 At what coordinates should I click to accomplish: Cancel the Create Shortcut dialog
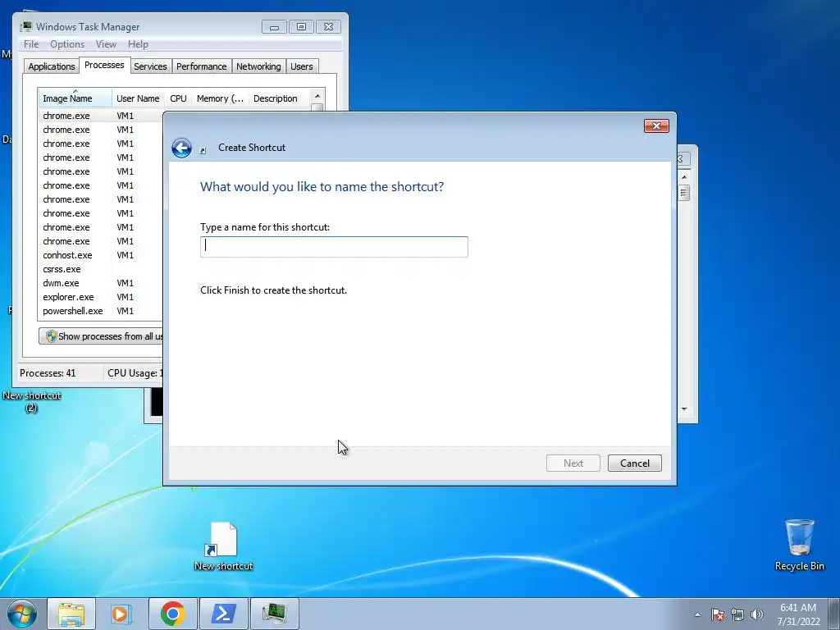634,463
